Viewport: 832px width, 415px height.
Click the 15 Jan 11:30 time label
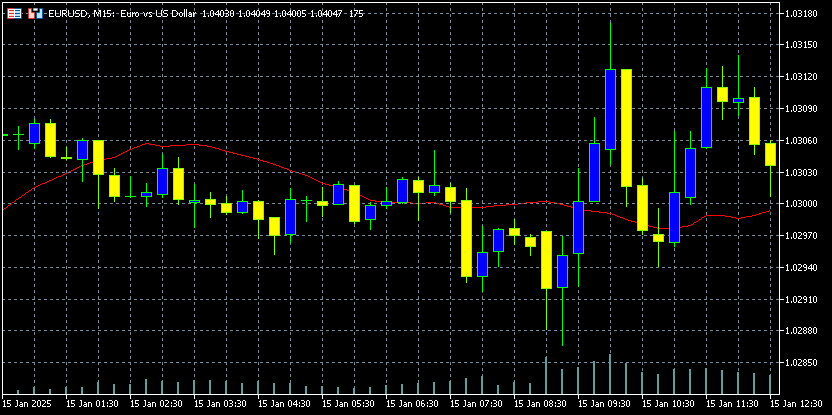coord(734,404)
